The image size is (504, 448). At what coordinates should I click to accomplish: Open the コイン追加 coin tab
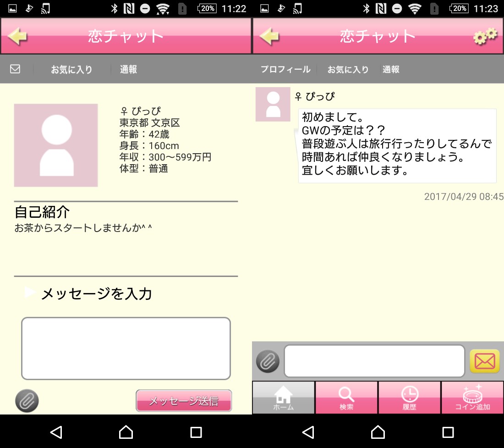click(472, 398)
